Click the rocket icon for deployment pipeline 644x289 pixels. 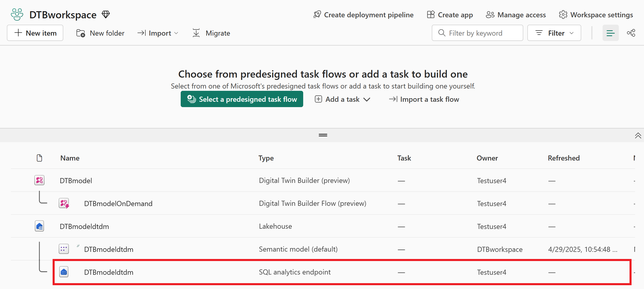click(x=317, y=15)
